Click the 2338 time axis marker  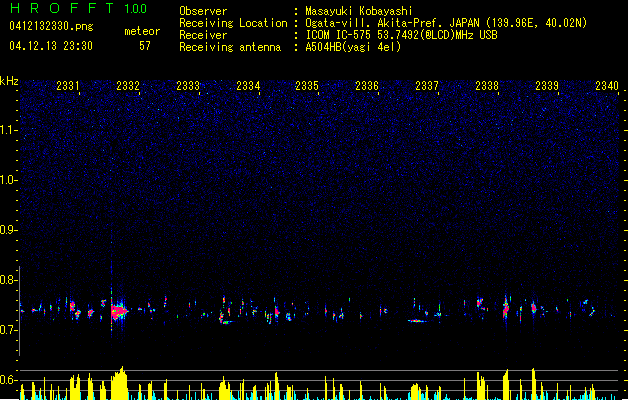pos(487,86)
